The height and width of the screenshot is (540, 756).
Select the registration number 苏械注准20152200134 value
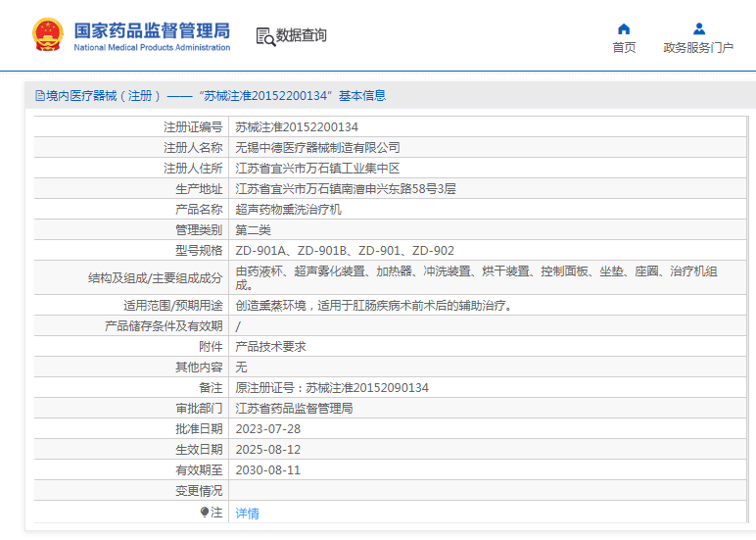[x=297, y=127]
